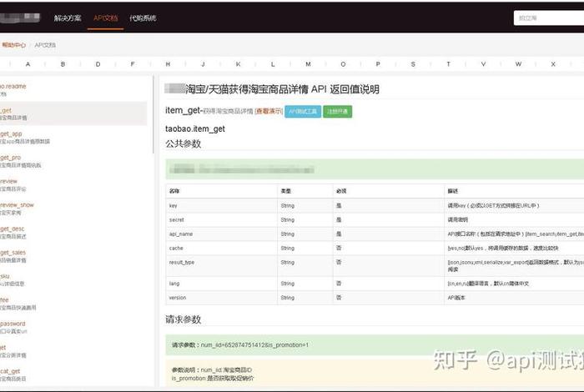Jump to letter O in index
This screenshot has height=392, width=584.
343,64
